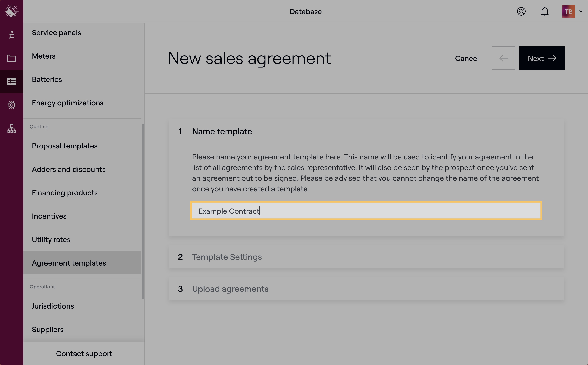Focus the template name input field

pos(366,211)
